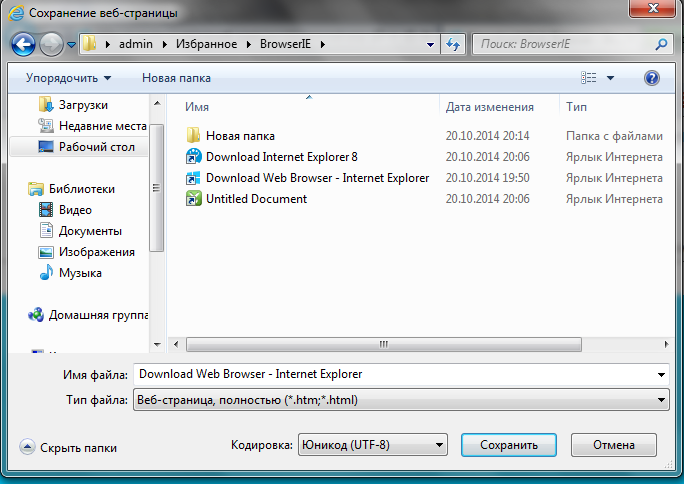Image resolution: width=684 pixels, height=484 pixels.
Task: Select admin in the address path
Action: click(x=136, y=44)
